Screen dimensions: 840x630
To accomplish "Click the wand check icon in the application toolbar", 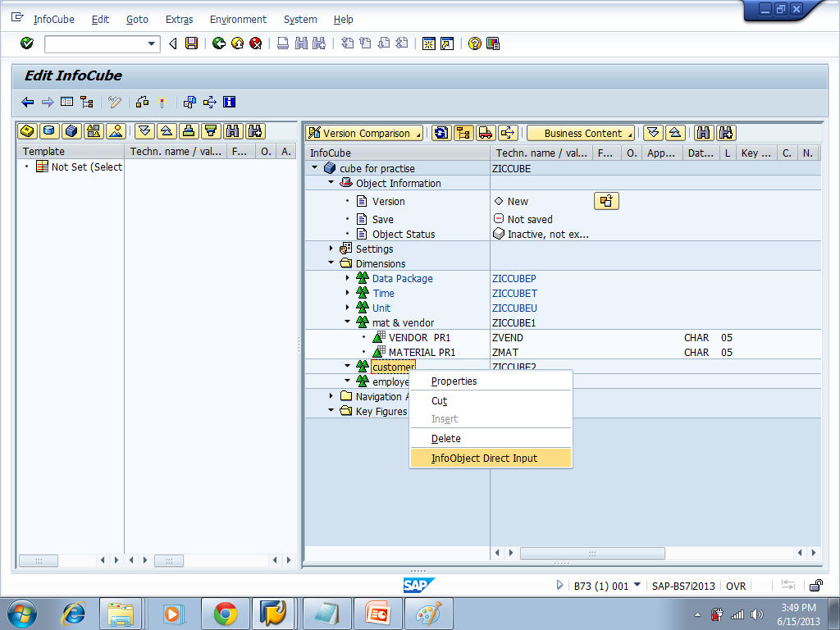I will coord(162,102).
